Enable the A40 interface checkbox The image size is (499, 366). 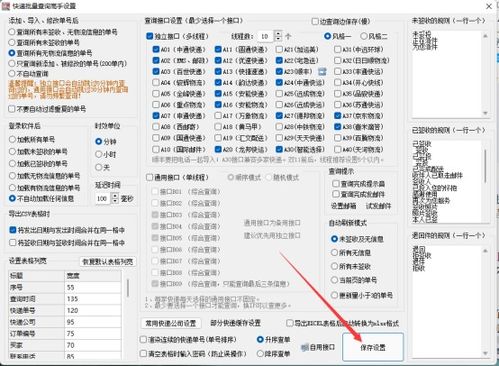337,149
